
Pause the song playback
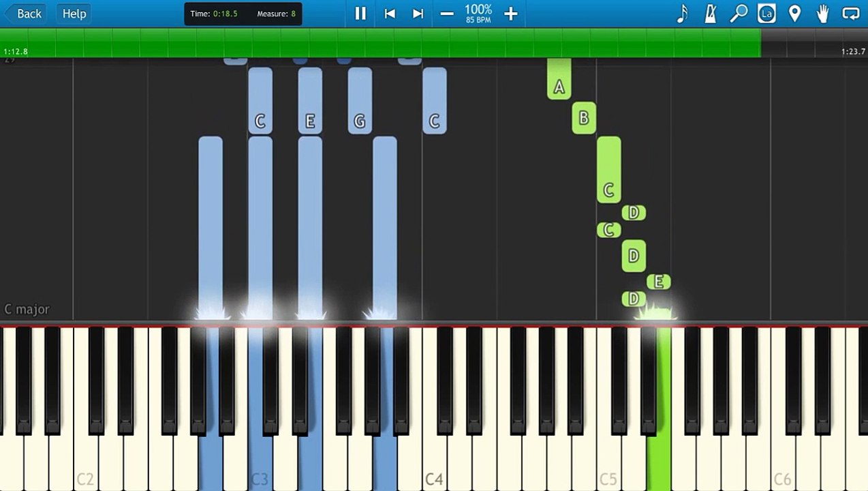point(360,14)
